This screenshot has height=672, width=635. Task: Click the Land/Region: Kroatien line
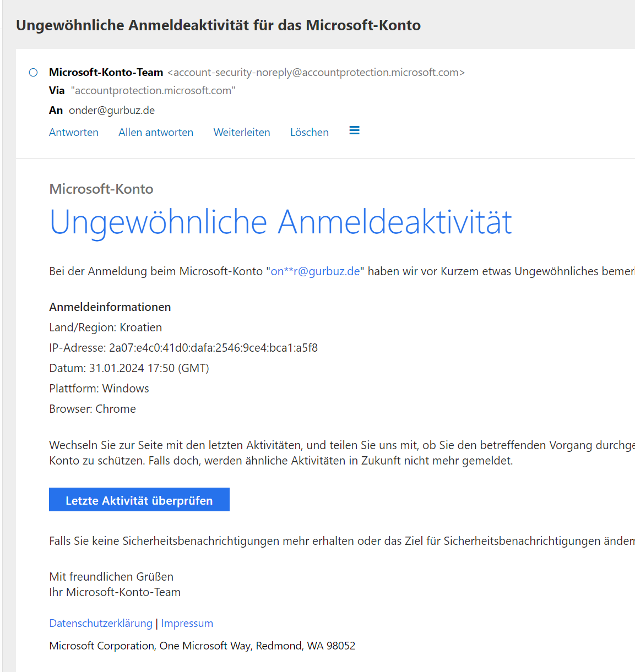pos(106,327)
